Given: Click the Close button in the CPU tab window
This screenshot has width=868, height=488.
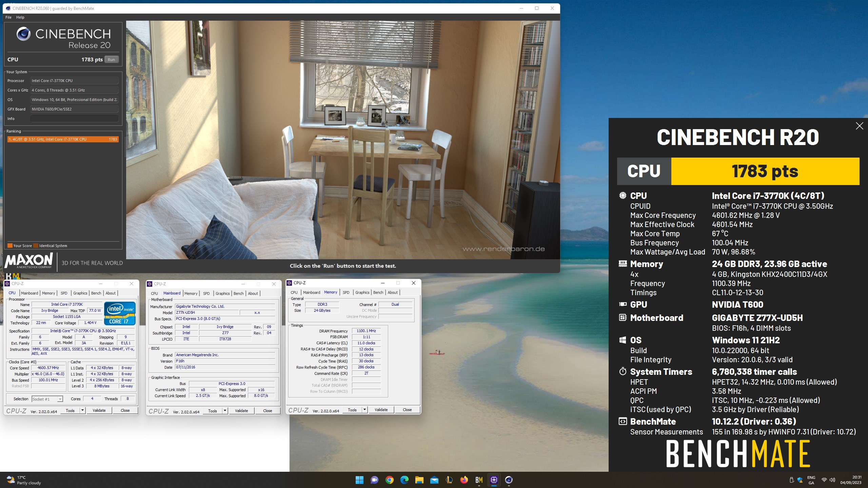Looking at the screenshot, I should [125, 410].
